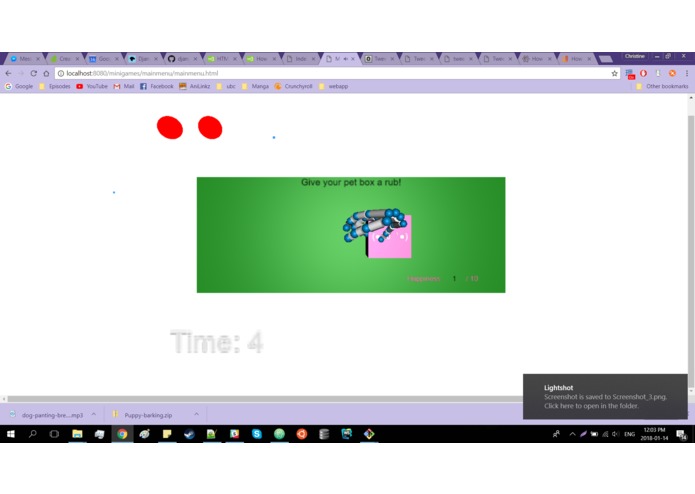Switch to the 'HTM' tab

click(x=222, y=58)
